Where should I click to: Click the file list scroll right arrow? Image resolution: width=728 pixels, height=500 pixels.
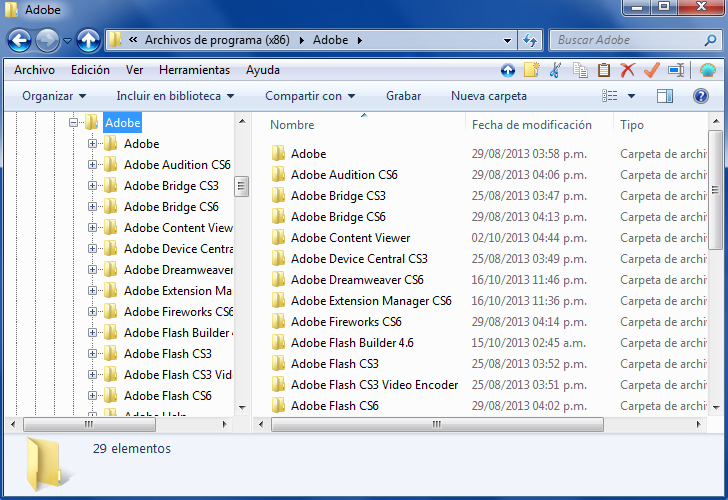coord(699,424)
